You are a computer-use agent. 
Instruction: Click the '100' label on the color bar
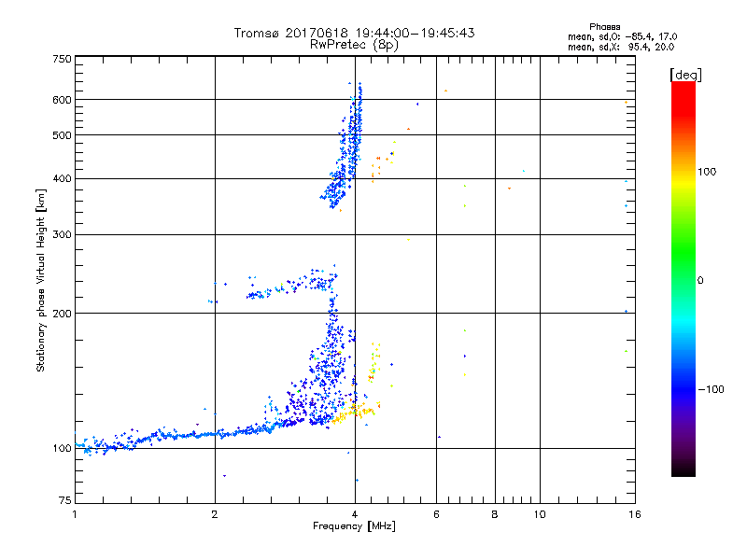pyautogui.click(x=707, y=172)
